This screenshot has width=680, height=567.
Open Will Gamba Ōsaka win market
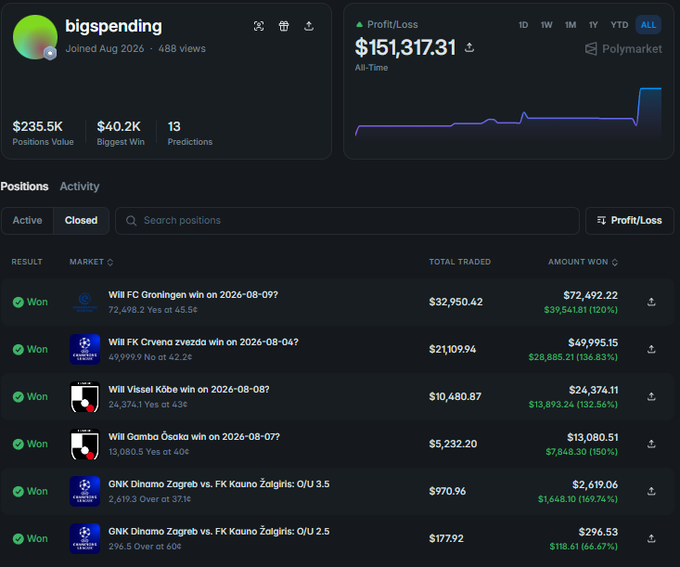tap(194, 437)
